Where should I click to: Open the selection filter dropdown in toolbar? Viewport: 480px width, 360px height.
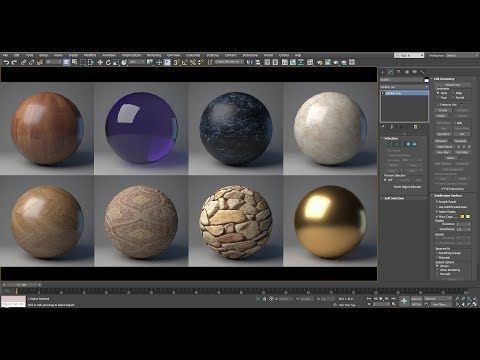(x=54, y=62)
